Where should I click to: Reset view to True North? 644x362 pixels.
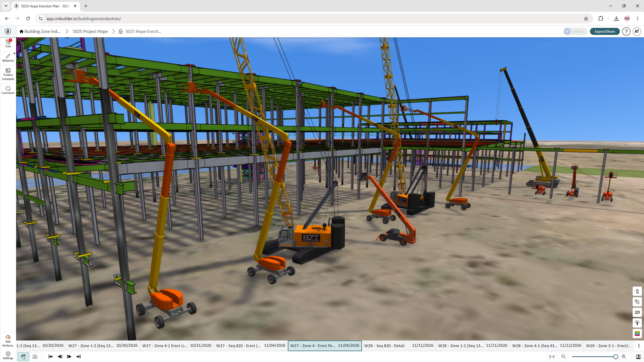click(x=637, y=291)
